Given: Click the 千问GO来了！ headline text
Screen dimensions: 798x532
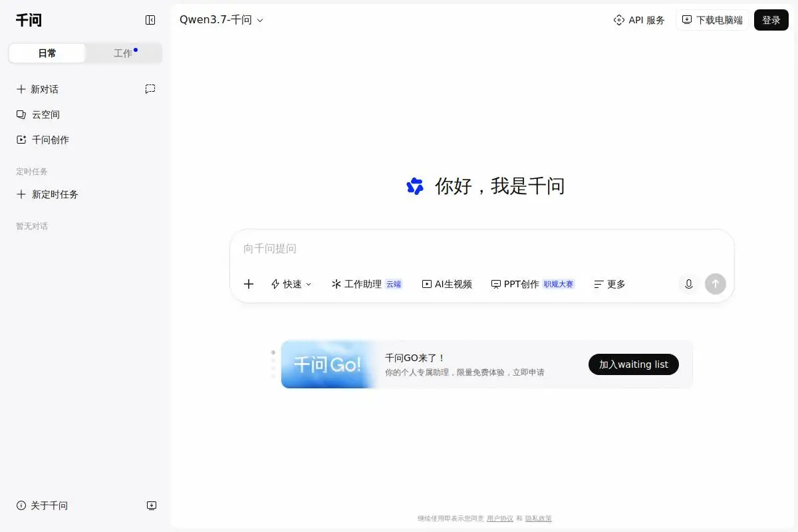Looking at the screenshot, I should [x=415, y=358].
